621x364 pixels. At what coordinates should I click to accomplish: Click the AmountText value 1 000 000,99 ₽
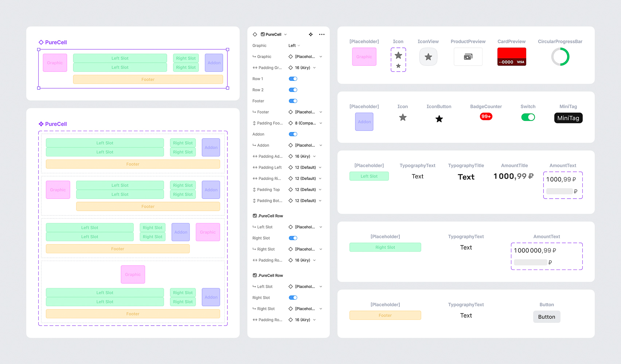click(535, 250)
